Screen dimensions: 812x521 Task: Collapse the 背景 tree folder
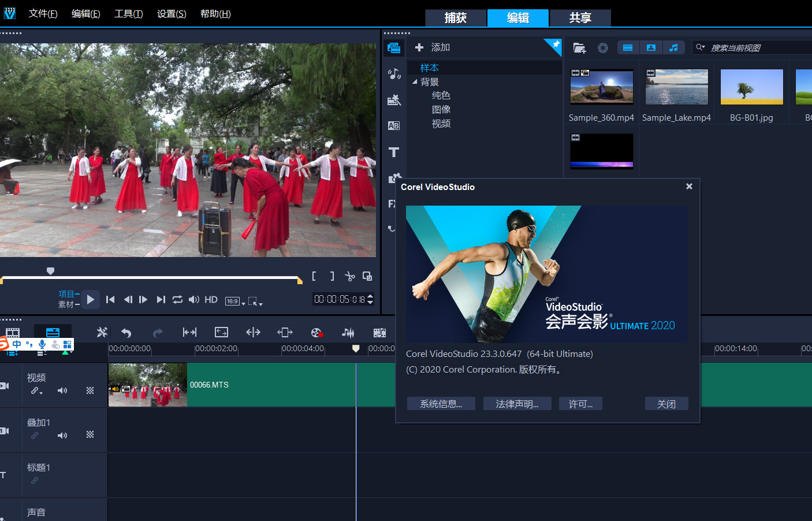click(x=415, y=82)
